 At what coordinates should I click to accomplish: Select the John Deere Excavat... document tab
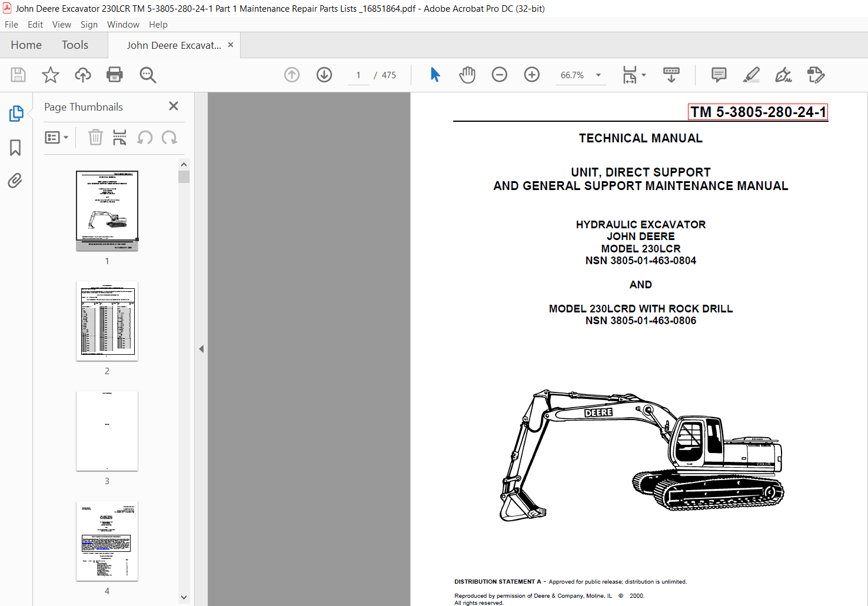[x=174, y=45]
